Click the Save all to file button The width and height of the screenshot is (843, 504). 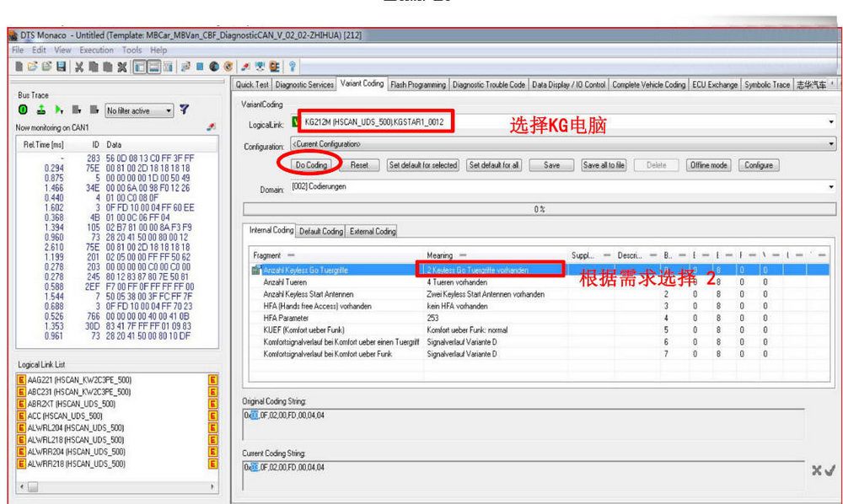(604, 165)
